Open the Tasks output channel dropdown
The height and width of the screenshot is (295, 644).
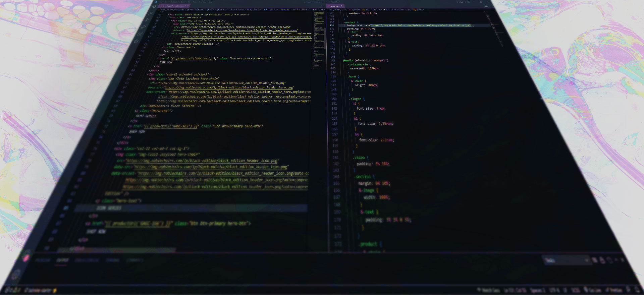[566, 260]
